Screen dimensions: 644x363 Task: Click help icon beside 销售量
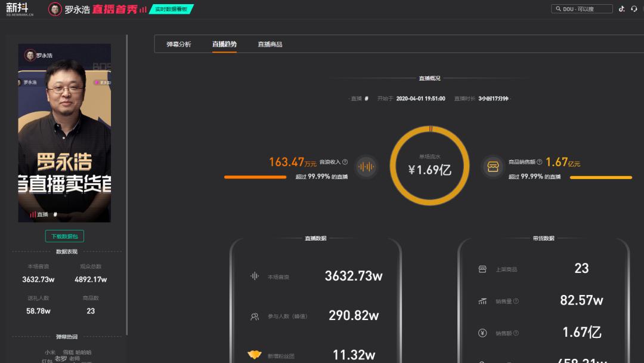pos(516,302)
